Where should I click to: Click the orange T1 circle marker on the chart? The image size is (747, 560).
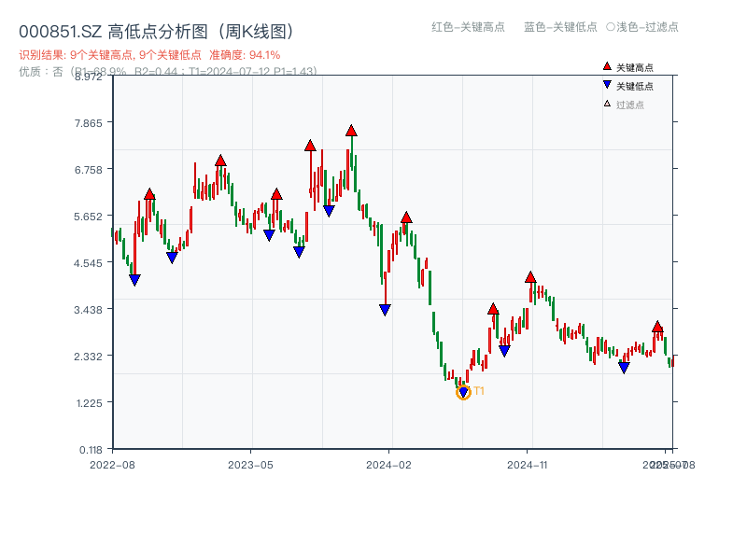point(464,393)
